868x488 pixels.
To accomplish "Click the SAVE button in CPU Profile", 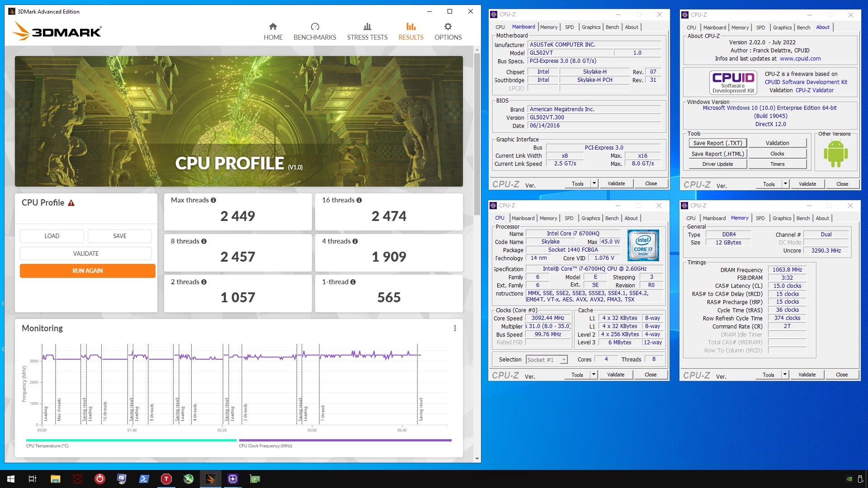I will (x=119, y=236).
